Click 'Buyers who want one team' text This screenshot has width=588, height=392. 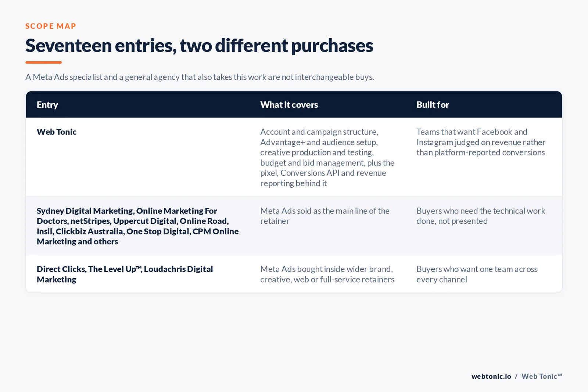point(477,274)
